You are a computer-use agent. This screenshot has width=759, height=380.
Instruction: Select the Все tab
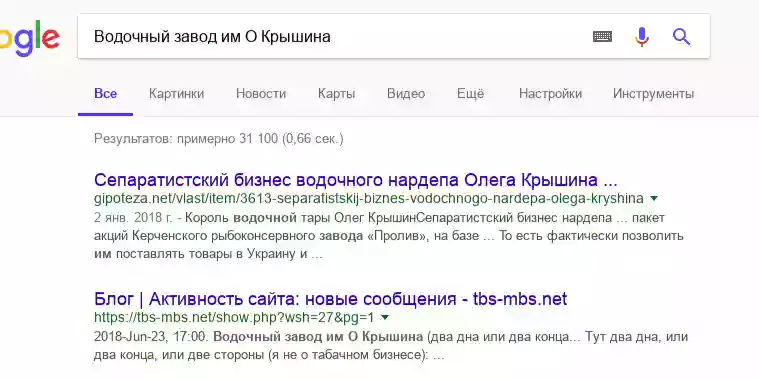[x=106, y=93]
